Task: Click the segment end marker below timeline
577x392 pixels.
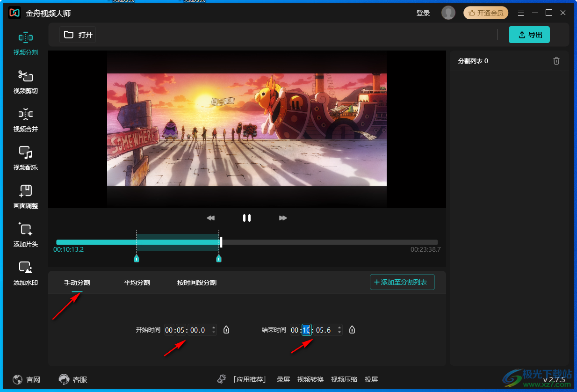Action: 219,259
